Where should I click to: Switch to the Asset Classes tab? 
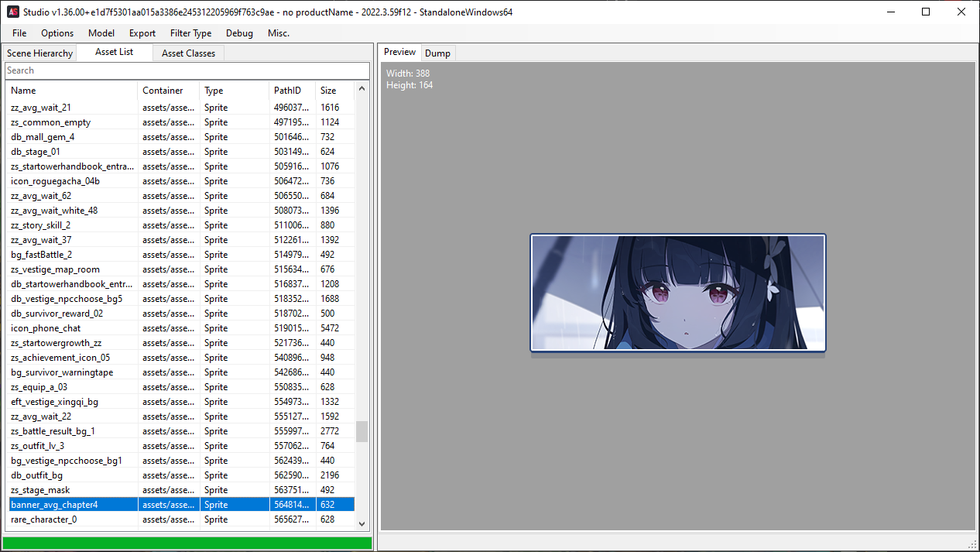coord(189,53)
